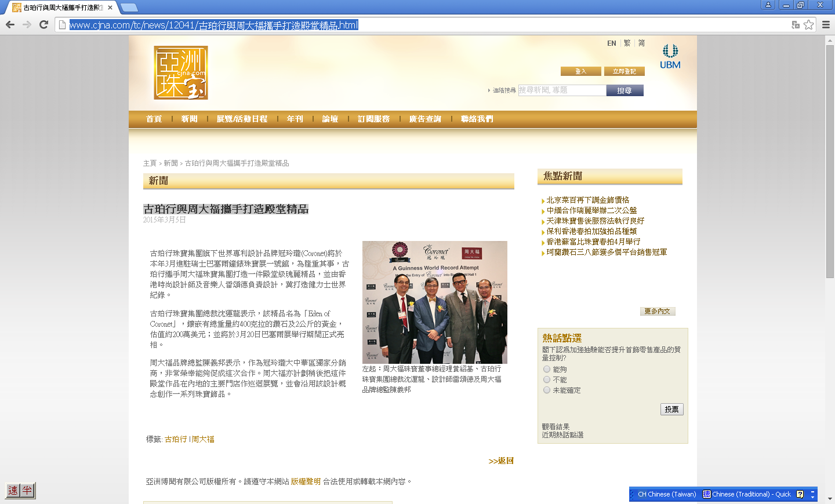Image resolution: width=835 pixels, height=504 pixels.
Task: Open headline 天津珠寶售後服務法執行良好
Action: (596, 221)
